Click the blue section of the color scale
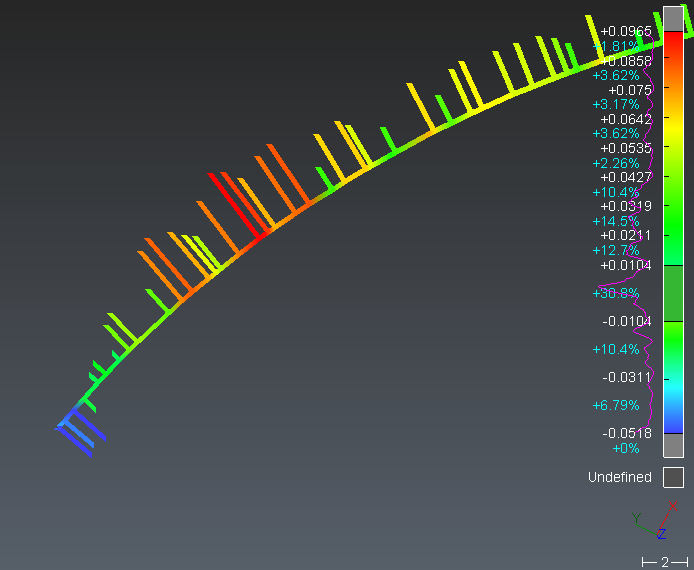This screenshot has height=570, width=694. click(x=673, y=420)
